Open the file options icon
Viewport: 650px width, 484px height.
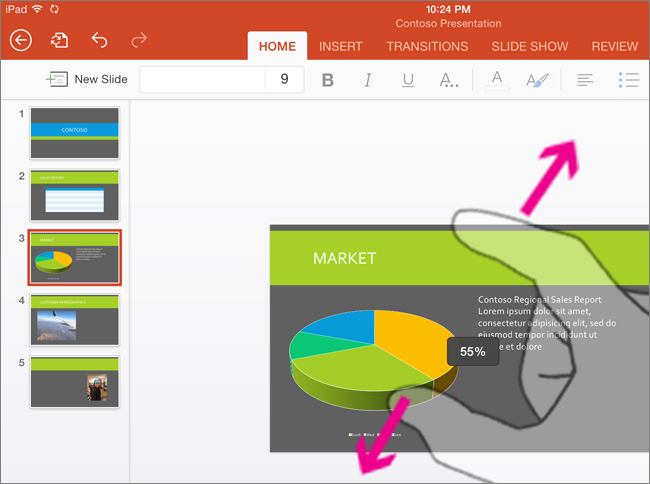pyautogui.click(x=60, y=40)
